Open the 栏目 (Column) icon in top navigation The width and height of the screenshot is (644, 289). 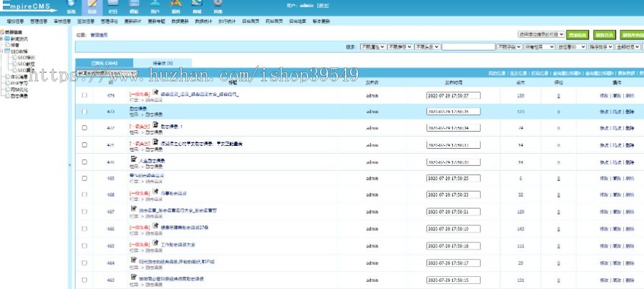point(112,4)
